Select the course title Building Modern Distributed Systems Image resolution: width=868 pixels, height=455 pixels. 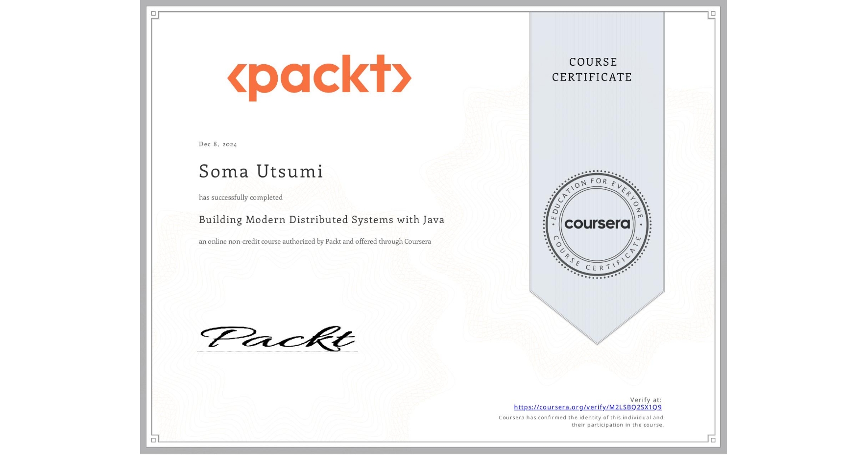coord(322,220)
